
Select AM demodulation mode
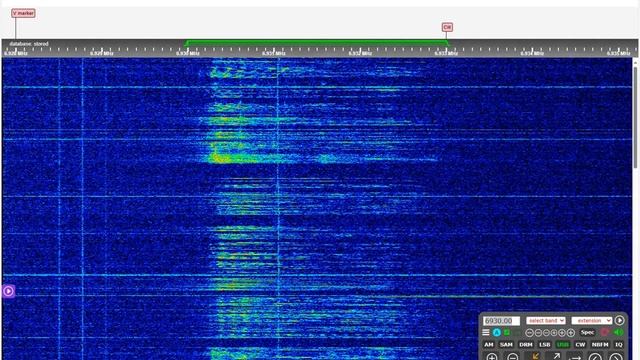[x=489, y=344]
